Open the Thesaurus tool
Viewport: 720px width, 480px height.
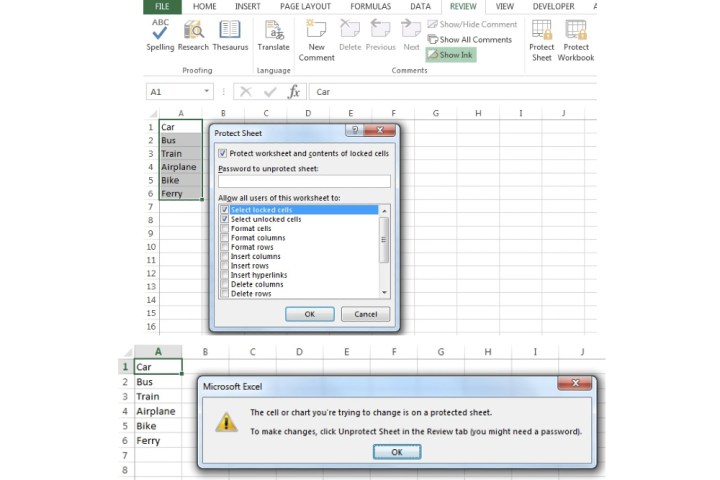click(x=230, y=33)
